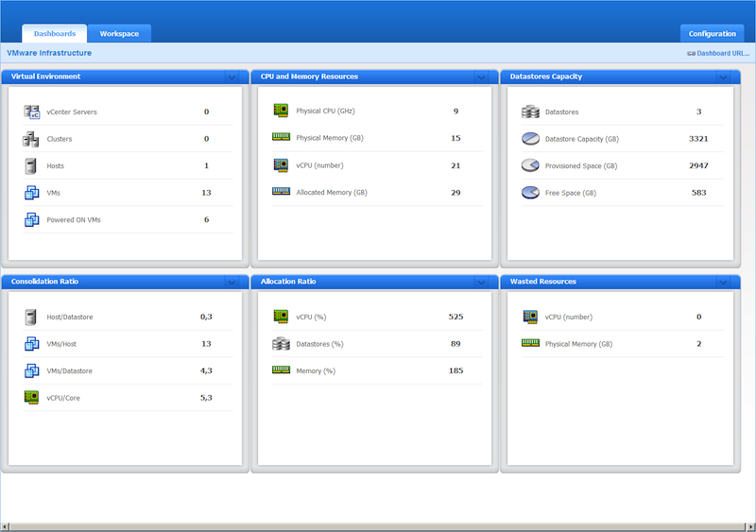Click the scrollbar left arrow

pyautogui.click(x=5, y=526)
